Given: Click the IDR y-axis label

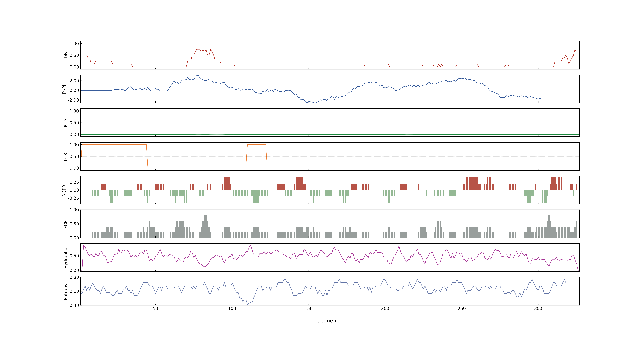Looking at the screenshot, I should coord(66,55).
